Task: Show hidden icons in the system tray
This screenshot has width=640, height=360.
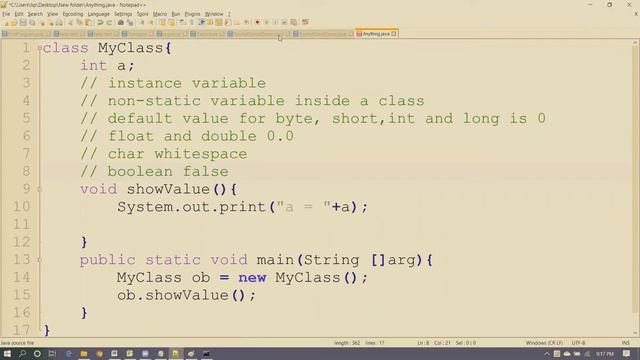Action: (x=547, y=354)
